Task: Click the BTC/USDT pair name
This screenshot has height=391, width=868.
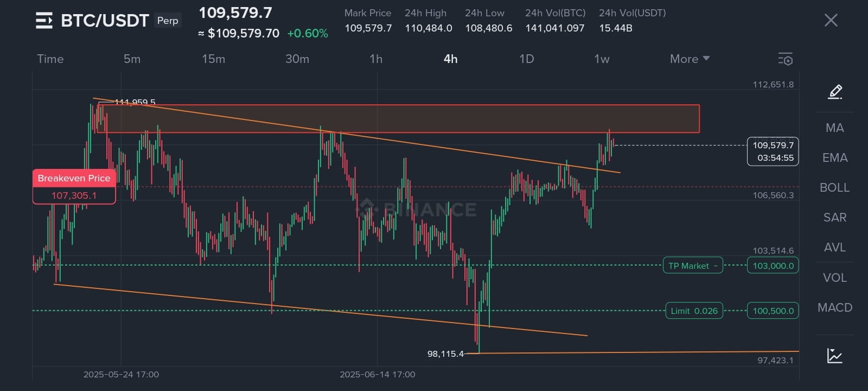Action: pos(105,21)
